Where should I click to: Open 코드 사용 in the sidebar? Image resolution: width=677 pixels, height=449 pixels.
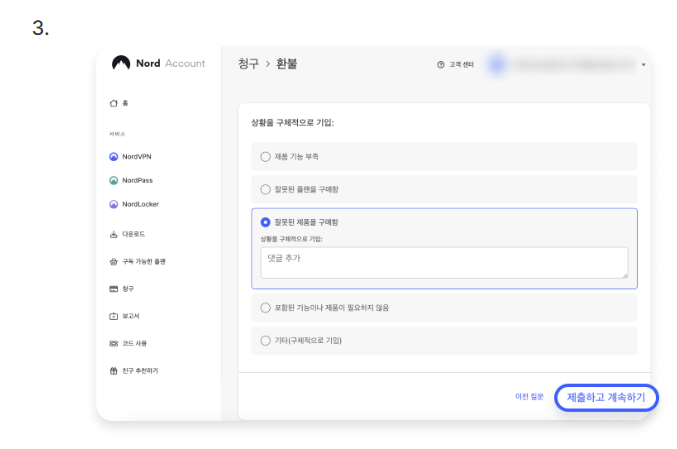128,343
